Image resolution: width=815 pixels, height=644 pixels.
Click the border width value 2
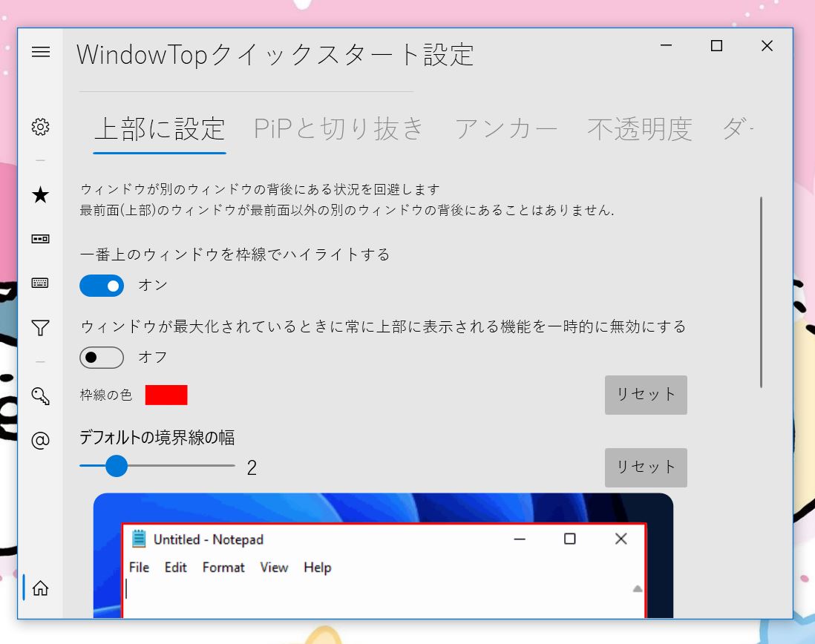pyautogui.click(x=252, y=468)
